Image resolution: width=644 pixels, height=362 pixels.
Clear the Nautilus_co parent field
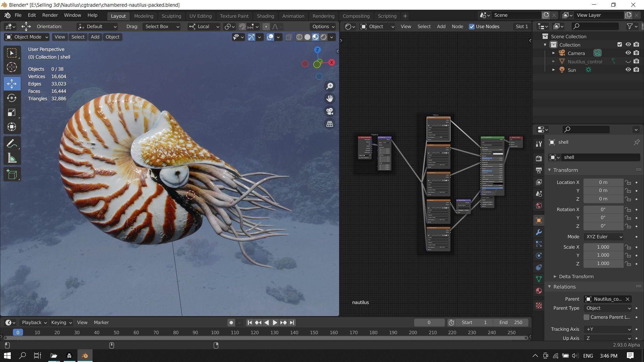click(x=628, y=299)
